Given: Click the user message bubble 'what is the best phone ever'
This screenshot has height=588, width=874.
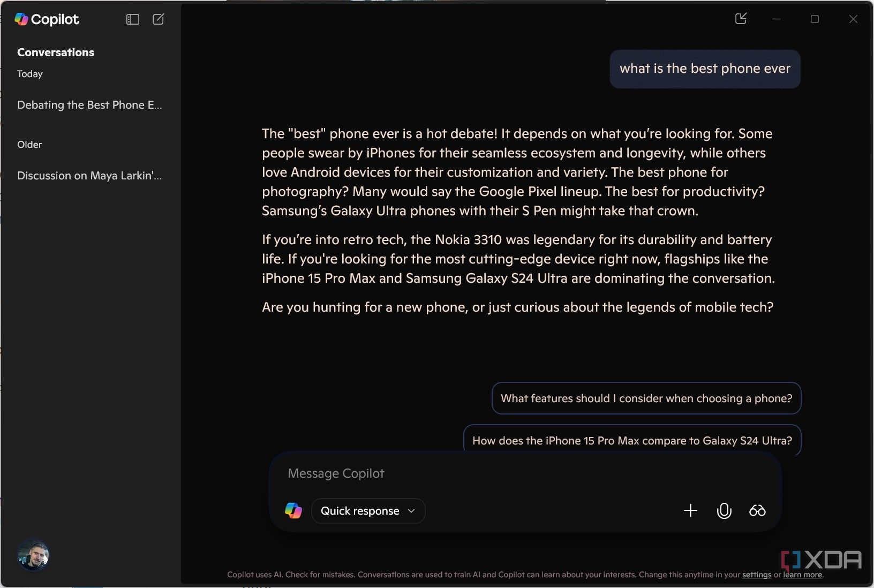Looking at the screenshot, I should [705, 69].
